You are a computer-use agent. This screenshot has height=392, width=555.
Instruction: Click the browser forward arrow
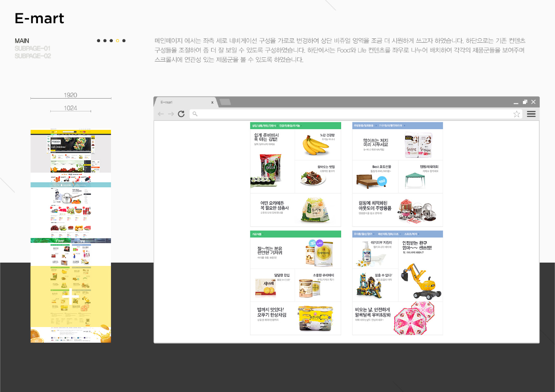pyautogui.click(x=170, y=114)
